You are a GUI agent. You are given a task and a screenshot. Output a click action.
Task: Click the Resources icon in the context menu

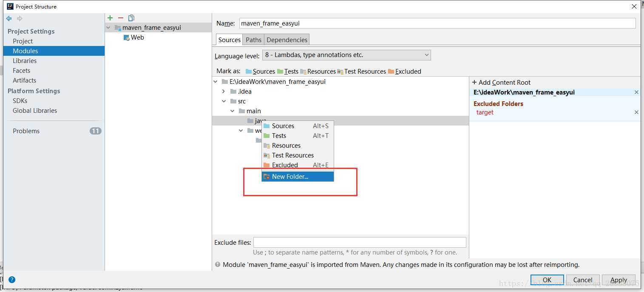pyautogui.click(x=267, y=146)
